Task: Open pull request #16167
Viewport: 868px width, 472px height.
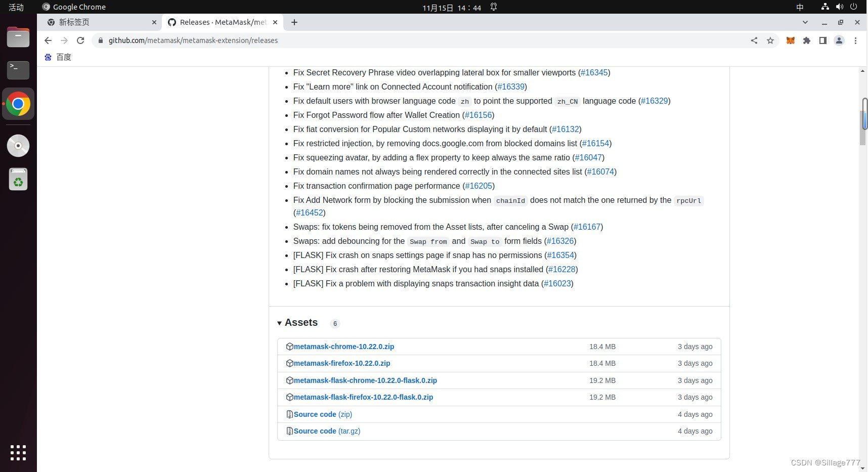Action: pos(587,227)
